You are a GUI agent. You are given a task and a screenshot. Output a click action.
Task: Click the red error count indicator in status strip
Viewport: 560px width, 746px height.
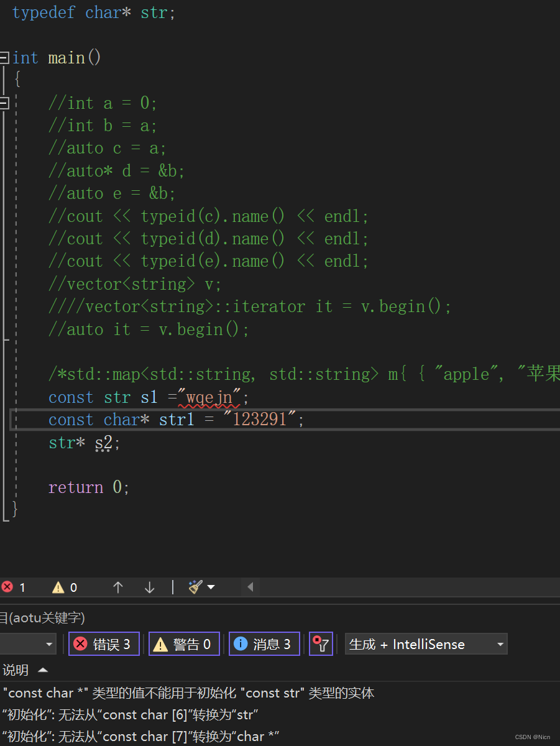click(x=13, y=587)
